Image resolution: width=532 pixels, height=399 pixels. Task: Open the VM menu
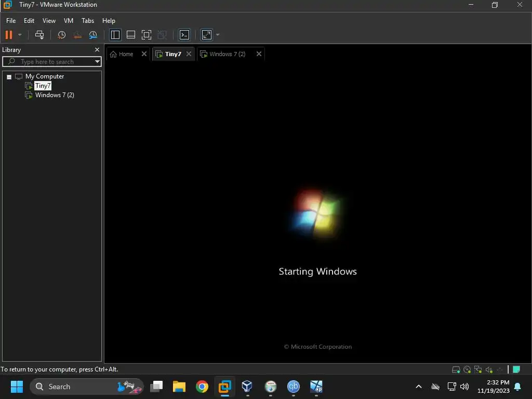coord(69,21)
